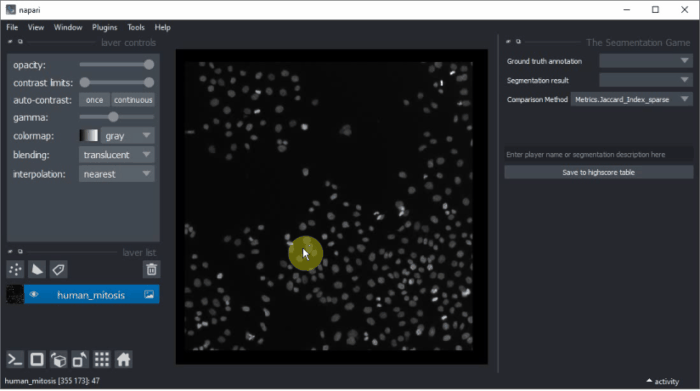Open Segmentation result dropdown
The height and width of the screenshot is (391, 700).
click(x=646, y=80)
